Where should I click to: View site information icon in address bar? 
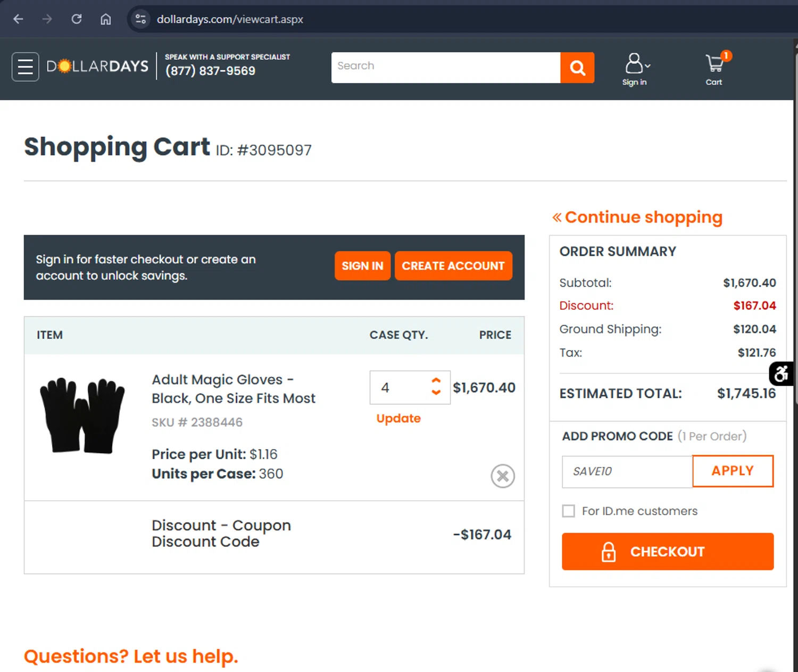point(140,19)
